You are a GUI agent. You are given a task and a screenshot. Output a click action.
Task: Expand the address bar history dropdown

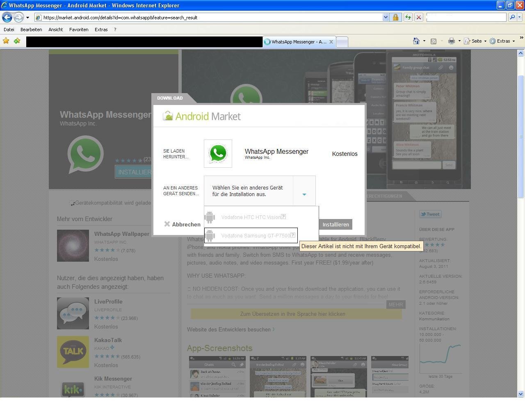(x=386, y=17)
